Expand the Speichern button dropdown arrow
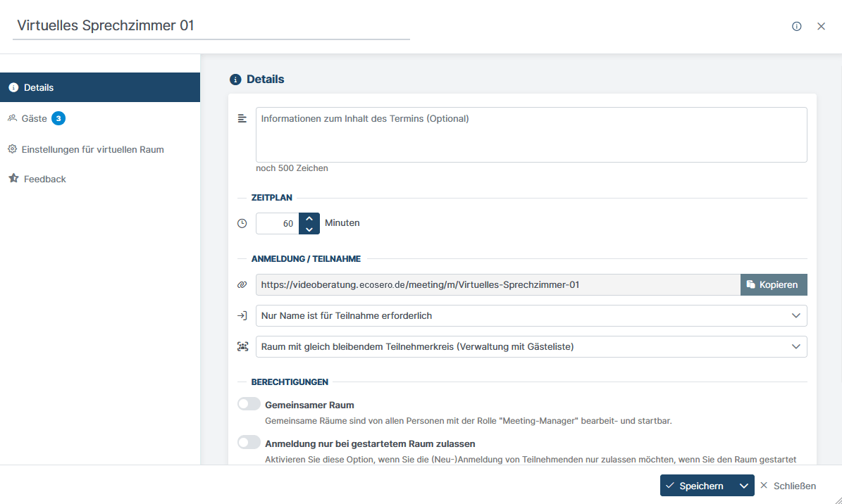This screenshot has height=504, width=842. click(x=743, y=485)
